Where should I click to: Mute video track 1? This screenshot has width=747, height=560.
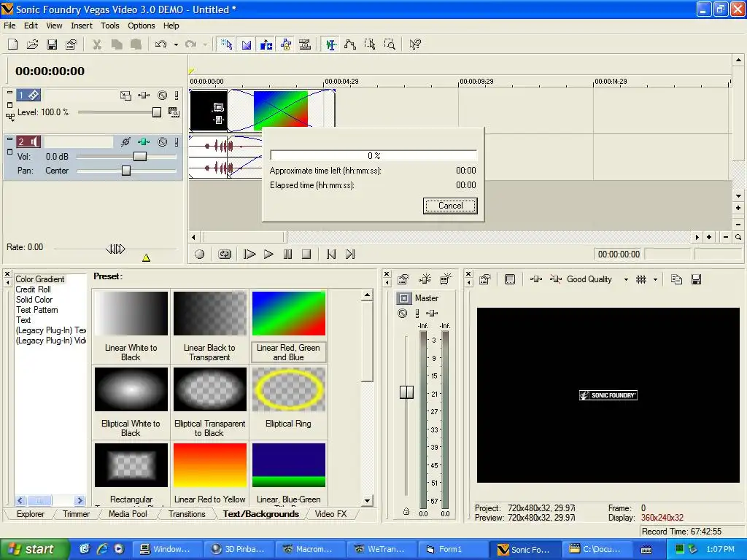tap(163, 96)
